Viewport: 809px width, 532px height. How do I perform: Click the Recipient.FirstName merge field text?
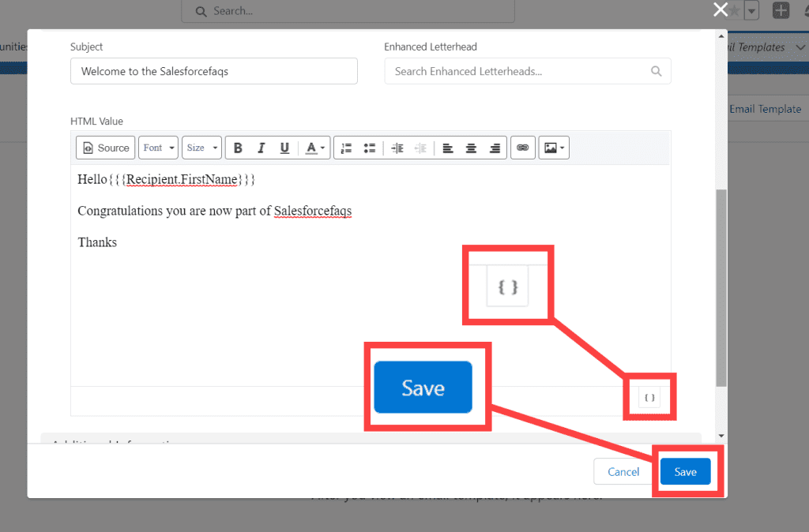182,179
